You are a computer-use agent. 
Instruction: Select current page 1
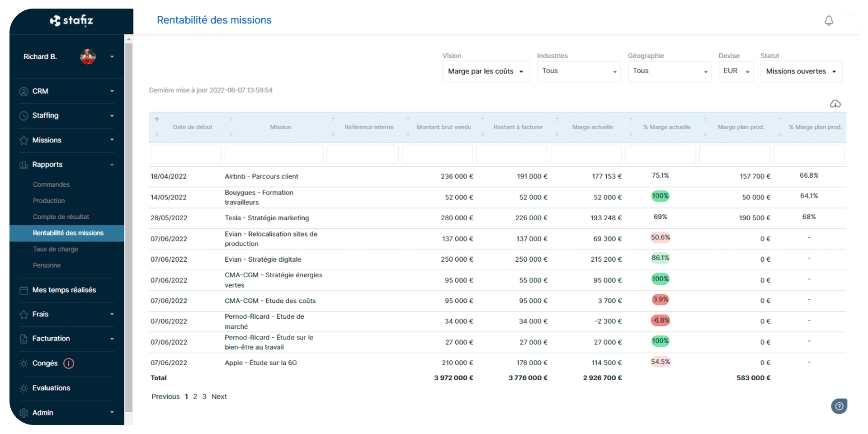pyautogui.click(x=186, y=396)
